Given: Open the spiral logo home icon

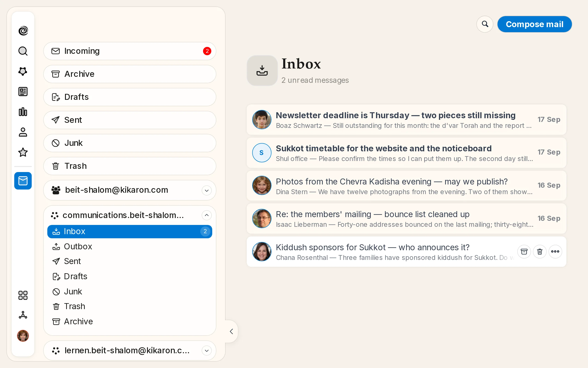Looking at the screenshot, I should click(23, 31).
